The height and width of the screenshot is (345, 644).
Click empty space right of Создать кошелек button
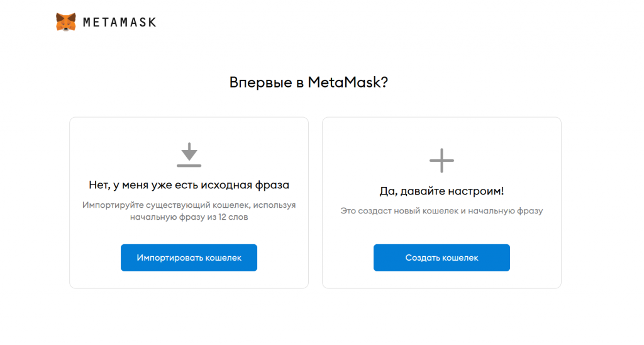535,258
